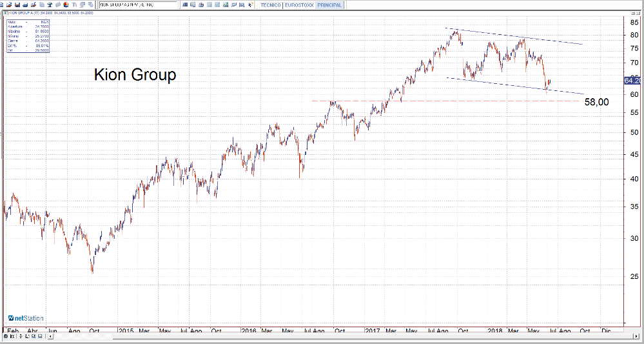644x344 pixels.
Task: Click the 'Dic' label at date axis end
Action: (x=605, y=330)
